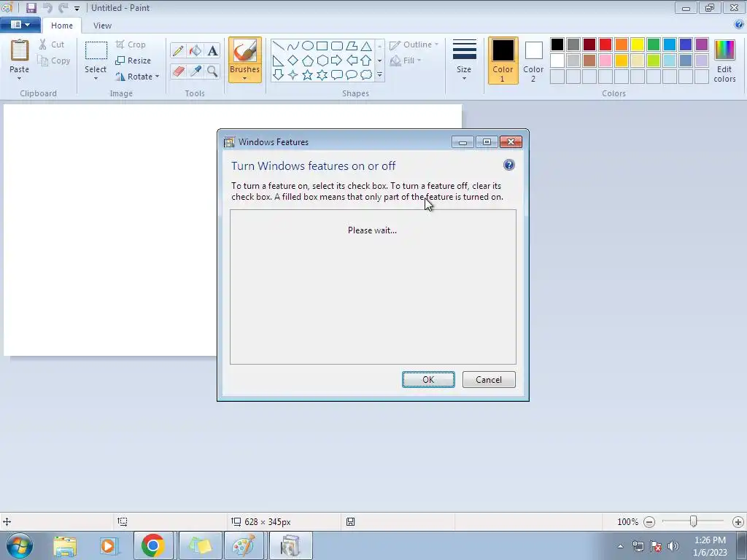Choose the Oval shape
Screen dimensions: 747x560
click(x=308, y=46)
